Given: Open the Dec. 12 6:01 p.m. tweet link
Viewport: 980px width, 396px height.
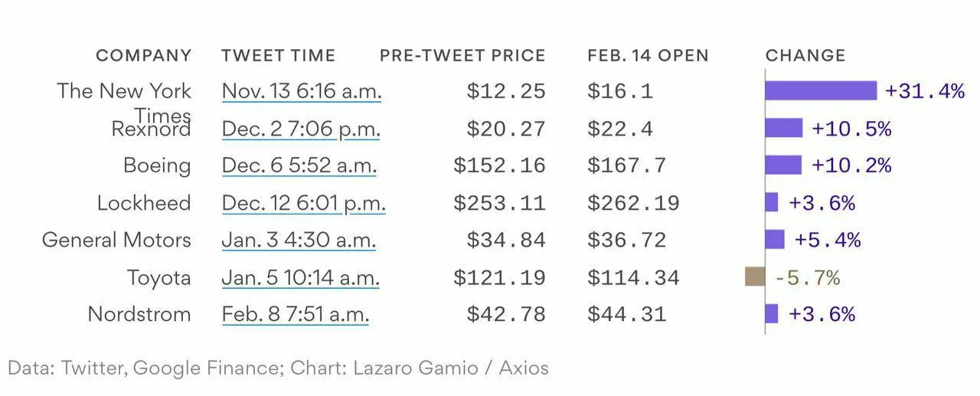Looking at the screenshot, I should coord(303,203).
